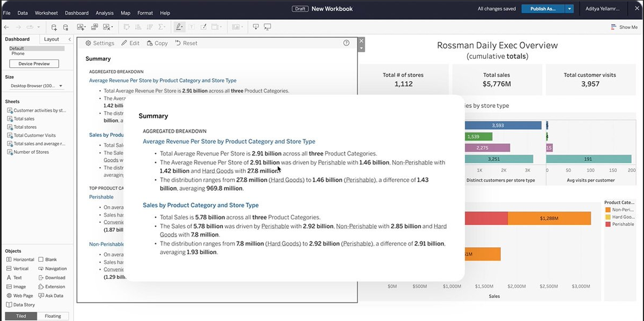The width and height of the screenshot is (644, 321).
Task: Select the Horizontal container object
Action: 20,260
